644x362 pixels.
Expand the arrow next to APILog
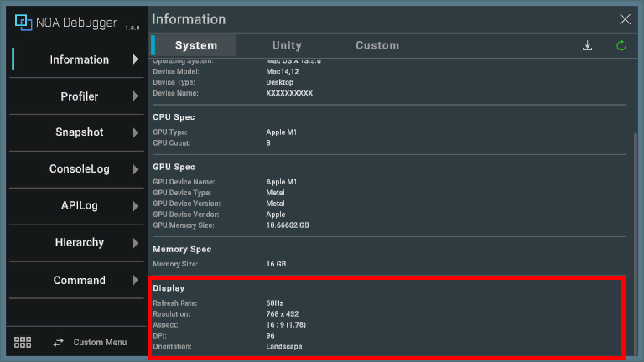(x=136, y=206)
